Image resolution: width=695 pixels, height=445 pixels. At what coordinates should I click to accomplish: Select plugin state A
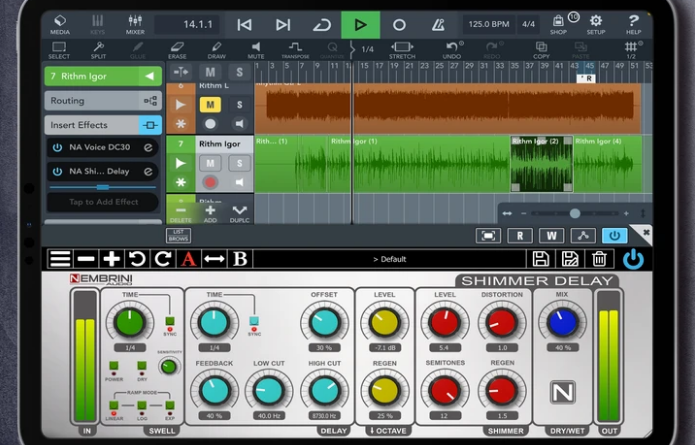188,259
